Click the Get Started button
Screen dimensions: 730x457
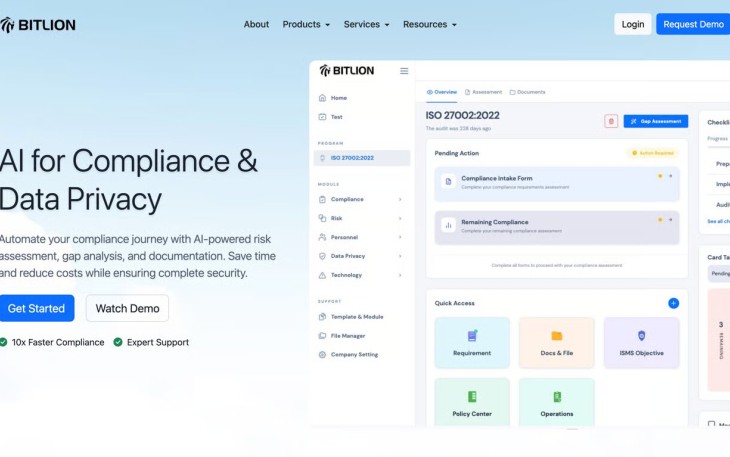[36, 308]
